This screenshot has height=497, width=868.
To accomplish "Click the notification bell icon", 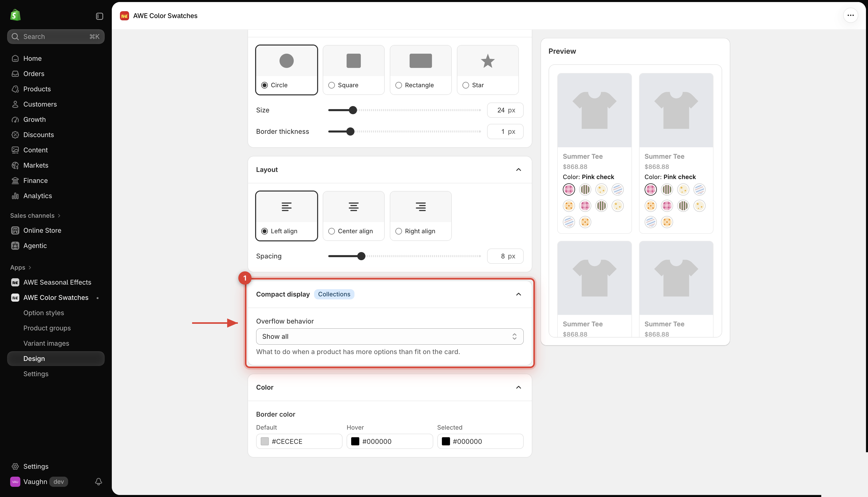I will pos(99,482).
